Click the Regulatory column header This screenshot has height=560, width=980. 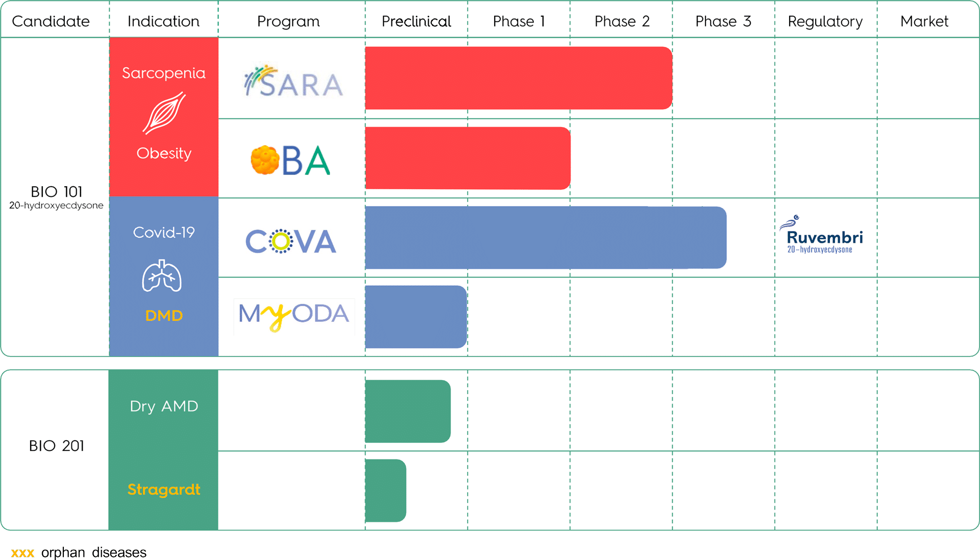click(825, 21)
